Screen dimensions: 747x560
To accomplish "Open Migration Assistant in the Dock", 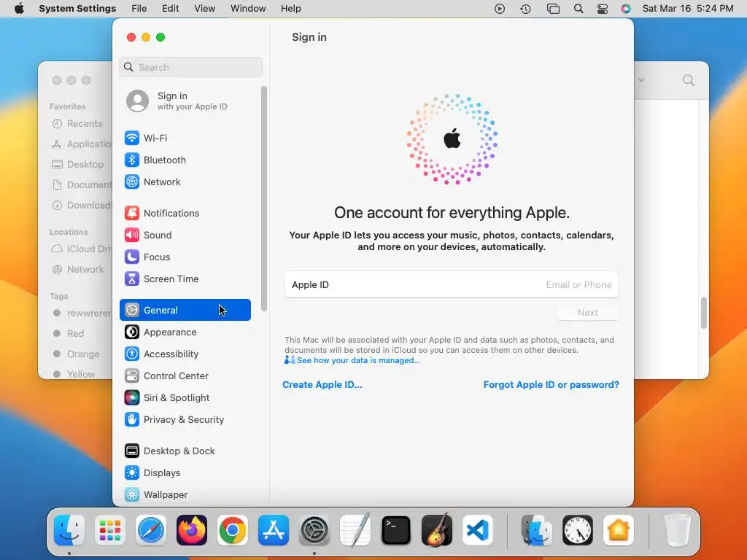I will coord(536,530).
